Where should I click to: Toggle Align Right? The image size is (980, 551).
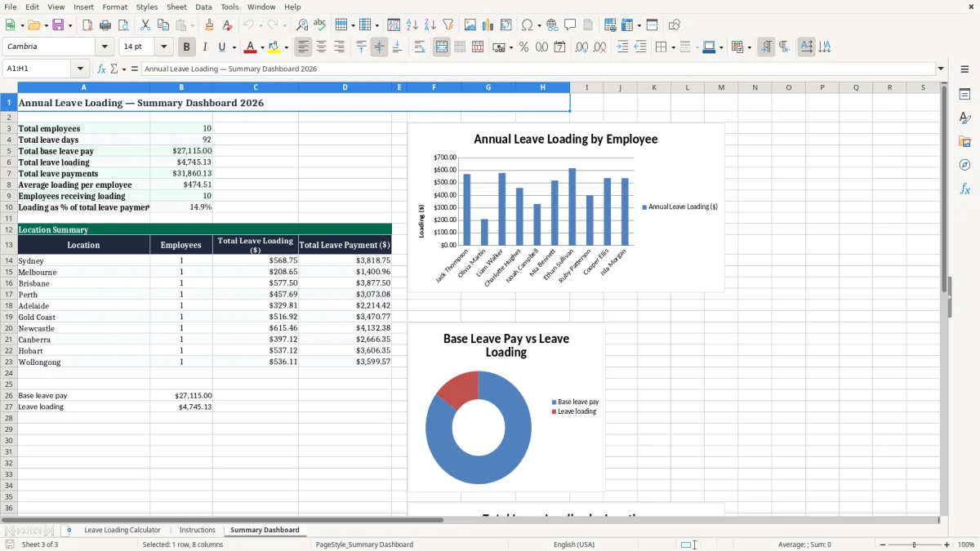[x=340, y=47]
